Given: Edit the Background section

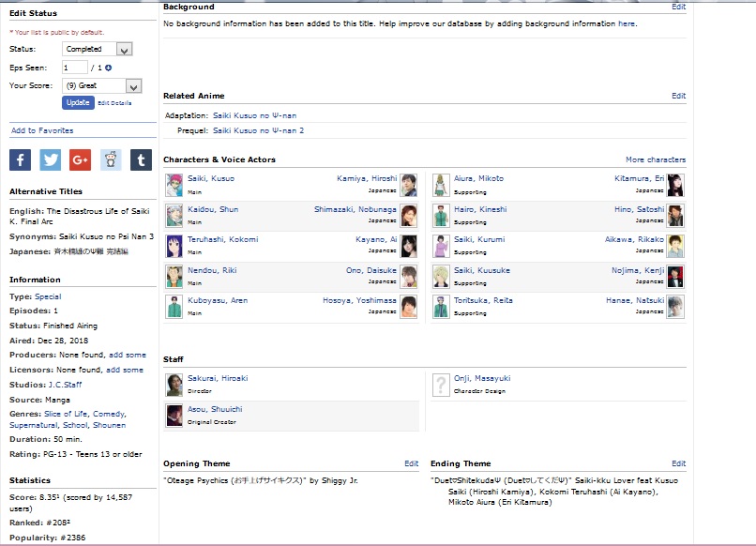Looking at the screenshot, I should (x=678, y=7).
